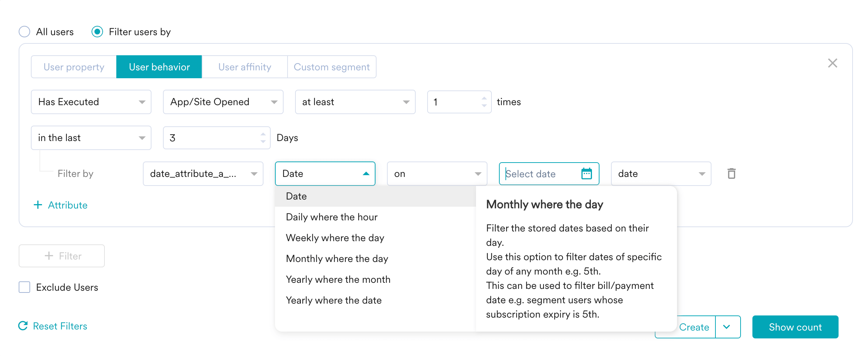The width and height of the screenshot is (868, 356).
Task: Increase the times count stepper
Action: pyautogui.click(x=484, y=98)
